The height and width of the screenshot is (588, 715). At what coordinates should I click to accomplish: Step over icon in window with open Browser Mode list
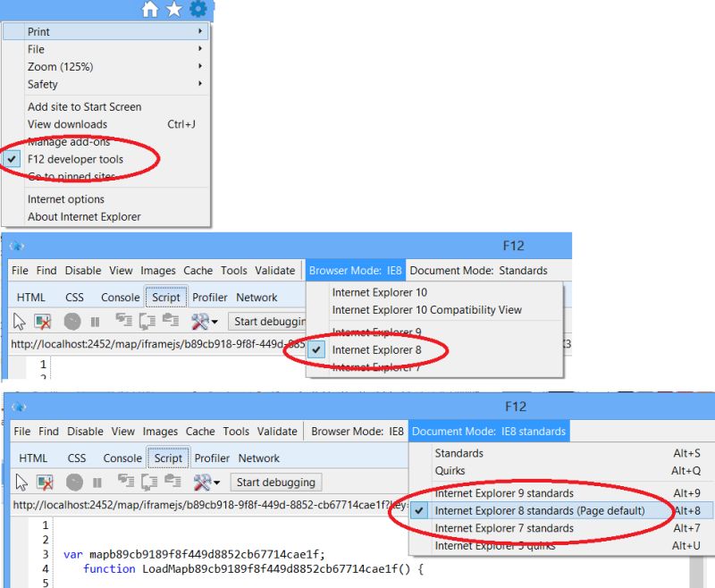click(x=147, y=322)
